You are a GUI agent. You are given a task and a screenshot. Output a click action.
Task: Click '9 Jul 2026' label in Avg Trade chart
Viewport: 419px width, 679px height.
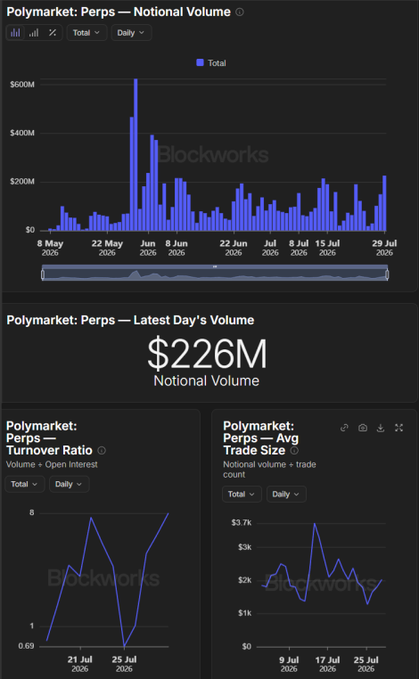(x=289, y=664)
